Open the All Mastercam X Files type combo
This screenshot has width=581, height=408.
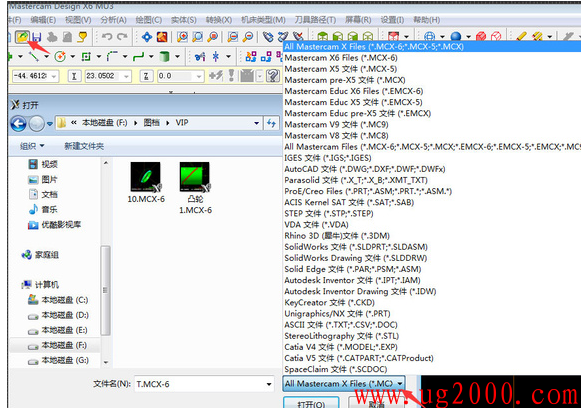[343, 384]
